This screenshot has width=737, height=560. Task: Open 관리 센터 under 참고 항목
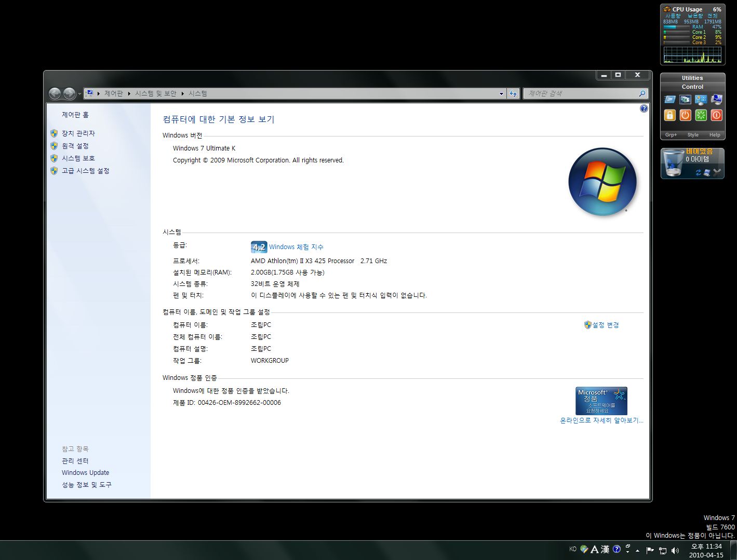[x=75, y=461]
